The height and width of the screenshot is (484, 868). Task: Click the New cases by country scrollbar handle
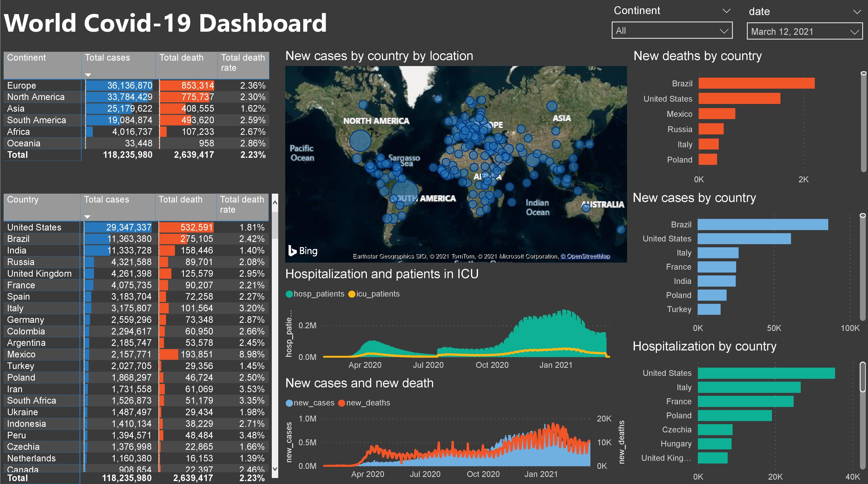863,215
